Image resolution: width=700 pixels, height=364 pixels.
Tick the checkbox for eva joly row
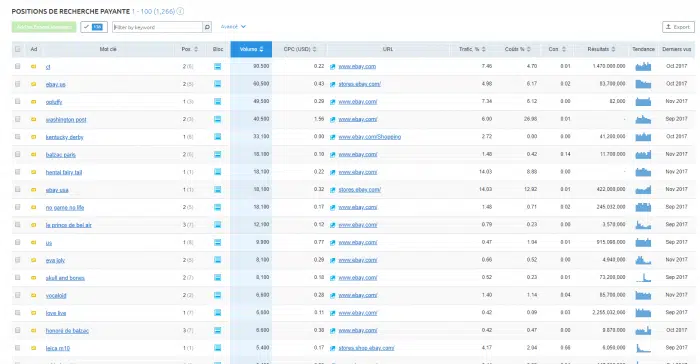[17, 260]
